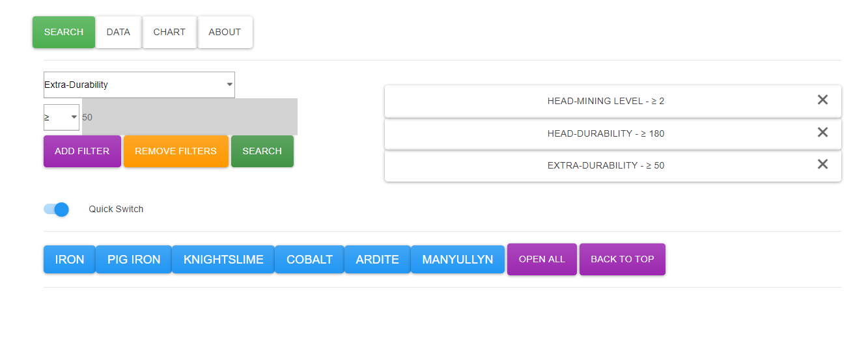Image resolution: width=868 pixels, height=356 pixels.
Task: Show the Knightslime material result
Action: pyautogui.click(x=223, y=260)
